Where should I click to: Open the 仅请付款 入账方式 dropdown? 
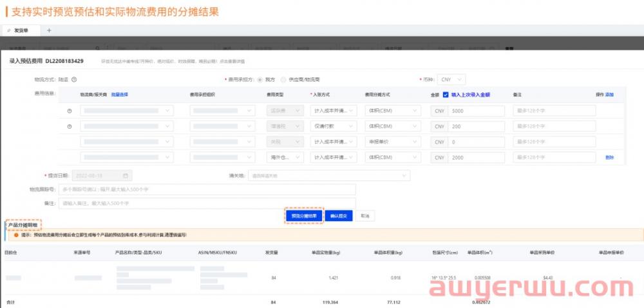[334, 126]
